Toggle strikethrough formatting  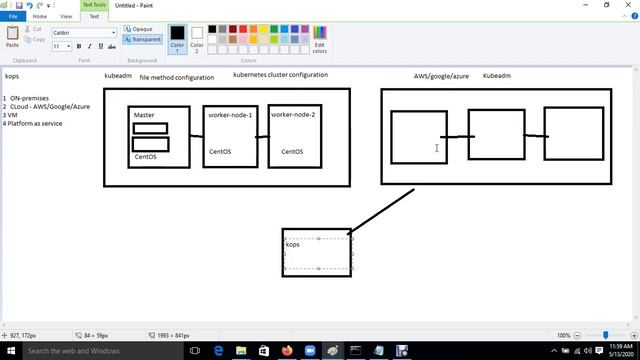(x=112, y=47)
